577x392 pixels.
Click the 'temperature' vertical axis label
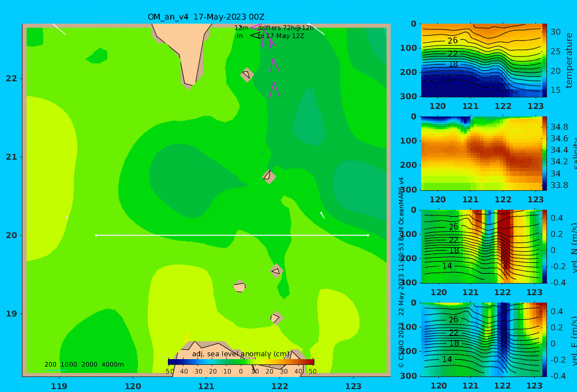[569, 61]
